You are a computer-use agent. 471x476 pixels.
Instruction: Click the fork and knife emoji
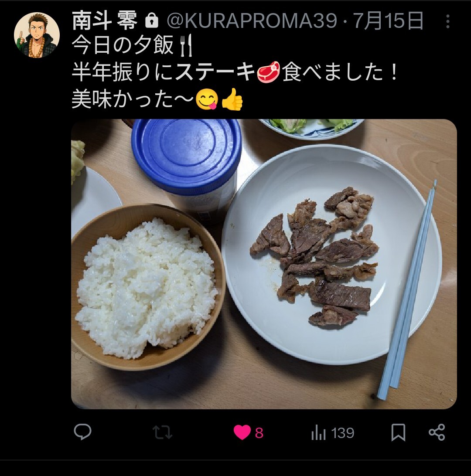pyautogui.click(x=186, y=45)
